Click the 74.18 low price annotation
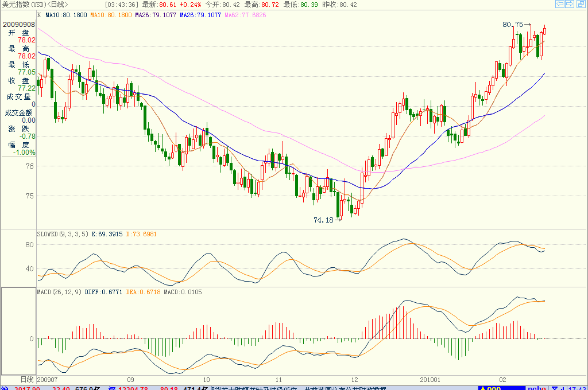 tap(323, 220)
